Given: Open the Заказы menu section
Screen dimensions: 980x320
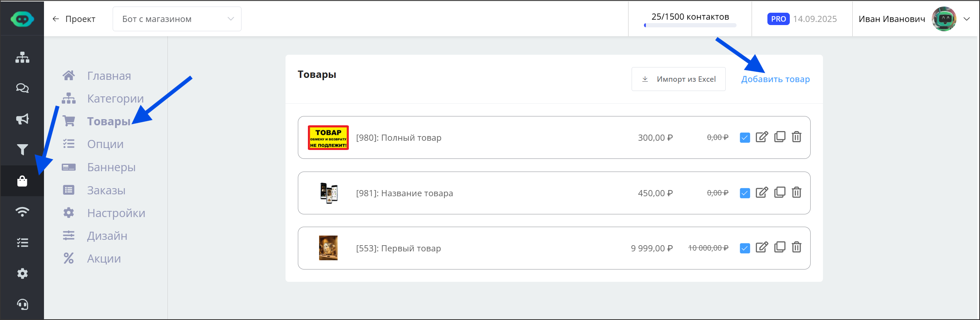Looking at the screenshot, I should 106,190.
